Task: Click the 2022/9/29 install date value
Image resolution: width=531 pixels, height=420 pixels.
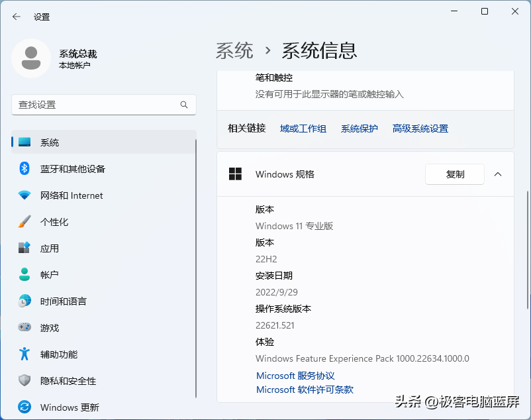Action: 276,292
